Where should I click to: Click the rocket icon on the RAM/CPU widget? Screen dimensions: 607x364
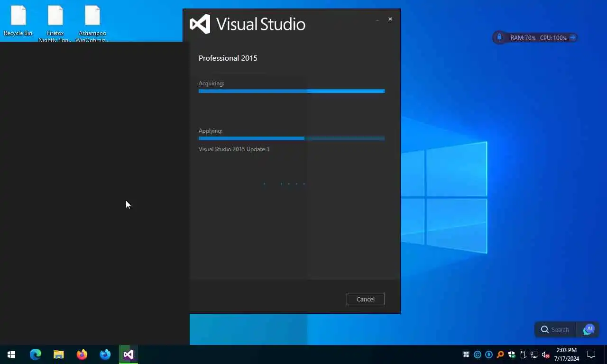point(499,37)
